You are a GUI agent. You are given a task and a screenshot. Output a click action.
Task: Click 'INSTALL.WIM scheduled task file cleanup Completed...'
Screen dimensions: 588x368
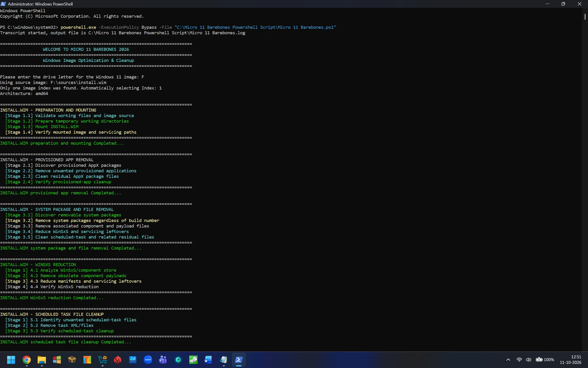pos(66,342)
